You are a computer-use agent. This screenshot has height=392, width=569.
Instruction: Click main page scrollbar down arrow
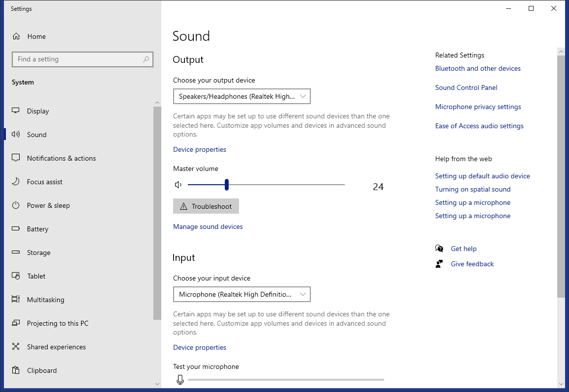click(561, 384)
